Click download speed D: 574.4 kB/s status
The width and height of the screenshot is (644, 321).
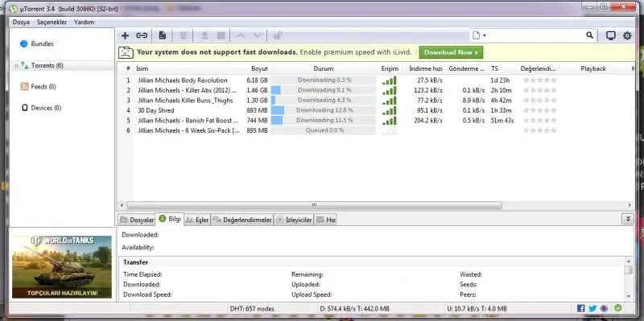(x=354, y=309)
